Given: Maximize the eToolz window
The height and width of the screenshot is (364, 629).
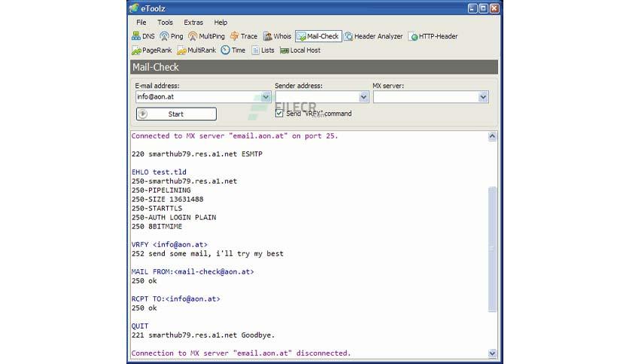Looking at the screenshot, I should (483, 8).
